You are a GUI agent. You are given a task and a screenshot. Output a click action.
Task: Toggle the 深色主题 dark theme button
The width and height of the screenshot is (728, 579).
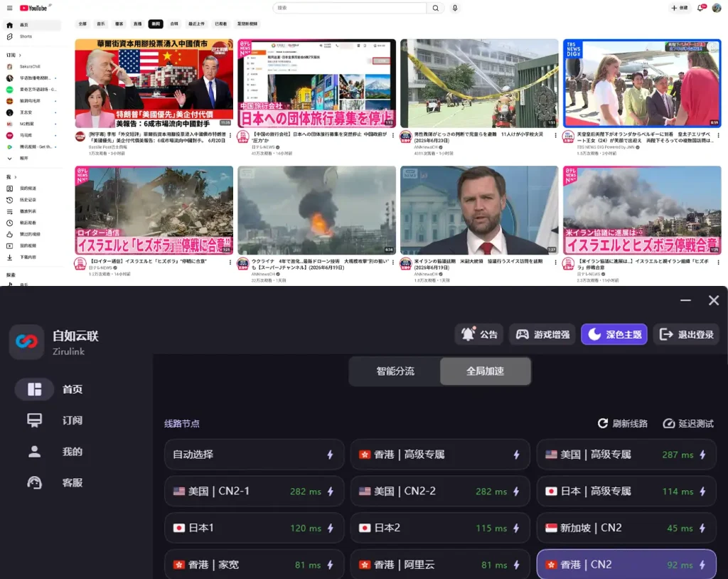(x=614, y=334)
